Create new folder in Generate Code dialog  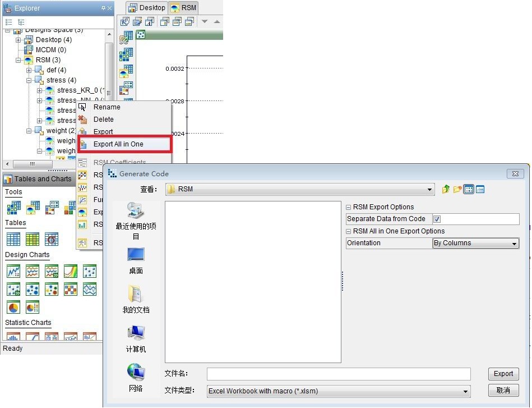457,189
